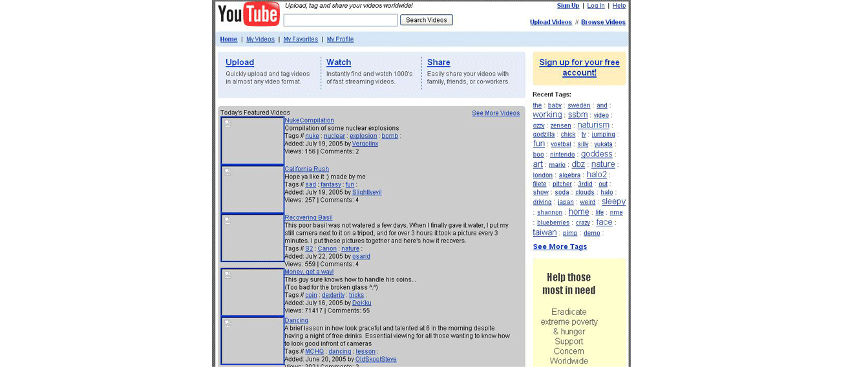Click the Log In link
This screenshot has height=368, width=868.
596,6
